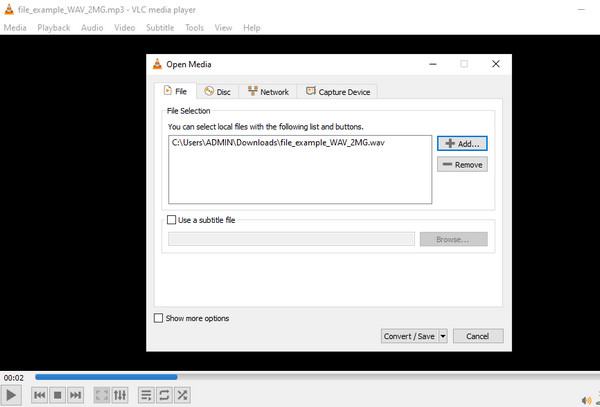600x407 pixels.
Task: Open the Audio menu
Action: (x=92, y=28)
